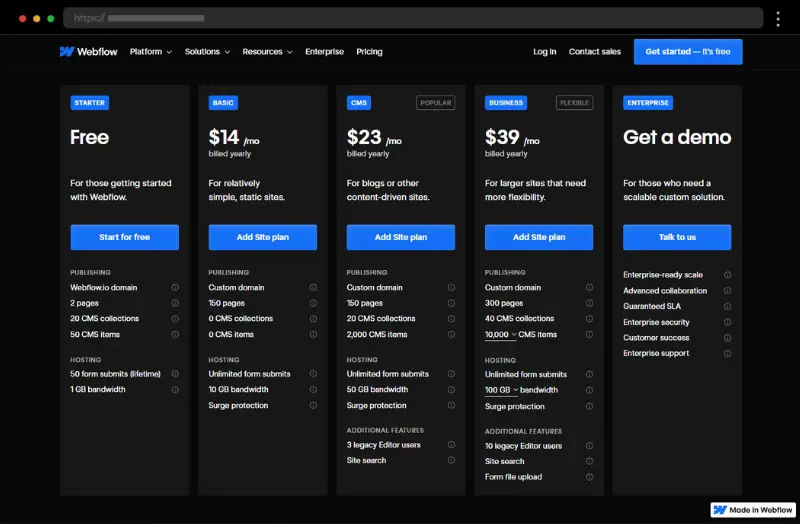This screenshot has width=800, height=524.
Task: Click the POPULAR tag on CMS plan
Action: [x=435, y=103]
